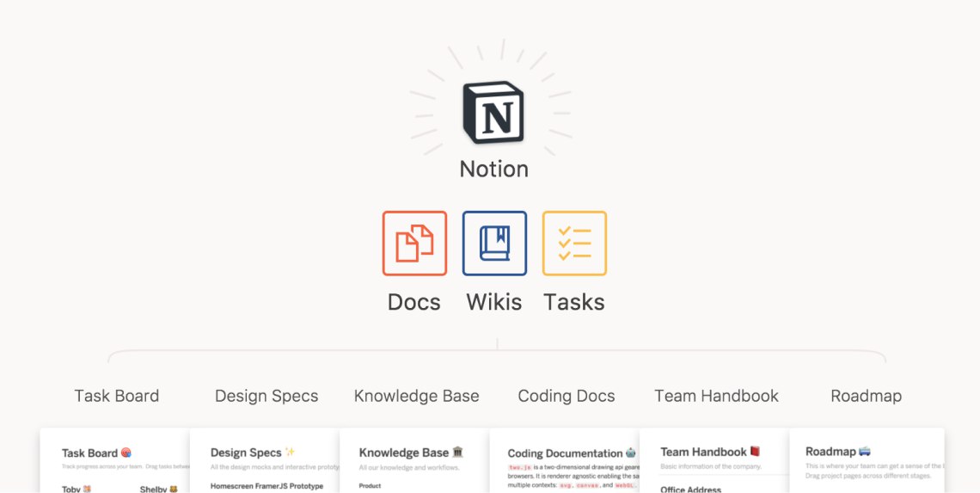Image resolution: width=980 pixels, height=493 pixels.
Task: Open the "Task Board" card title
Action: [90, 453]
